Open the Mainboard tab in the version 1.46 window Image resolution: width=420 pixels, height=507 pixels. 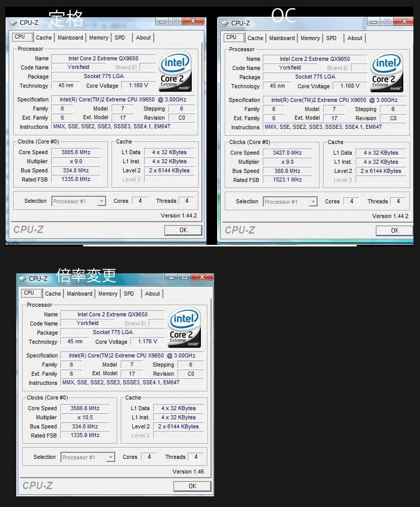point(79,294)
